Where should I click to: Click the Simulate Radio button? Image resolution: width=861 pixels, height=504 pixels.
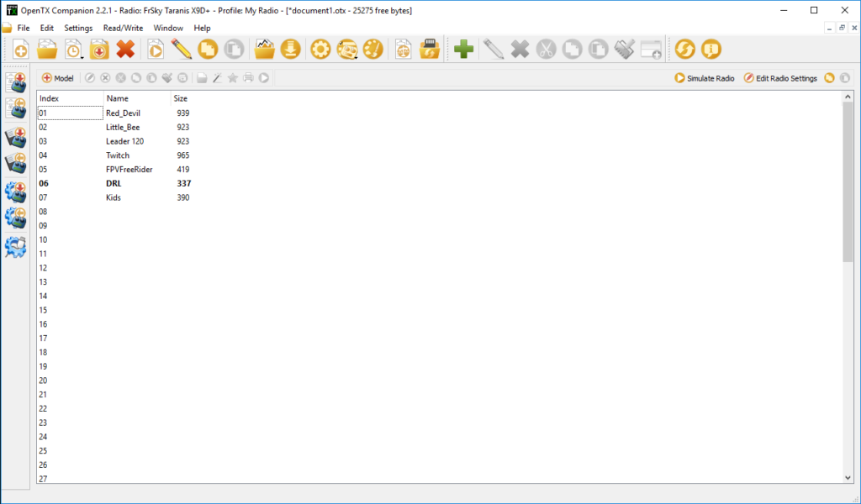[x=705, y=78]
